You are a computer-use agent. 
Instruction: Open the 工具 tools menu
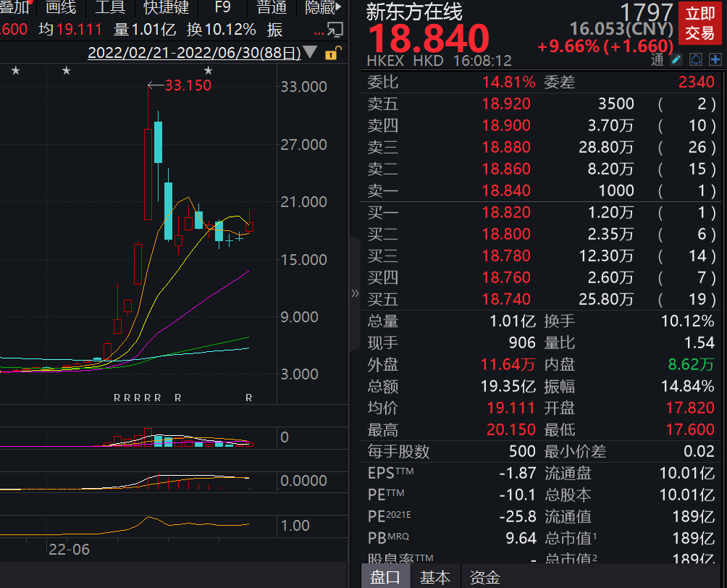pyautogui.click(x=110, y=7)
